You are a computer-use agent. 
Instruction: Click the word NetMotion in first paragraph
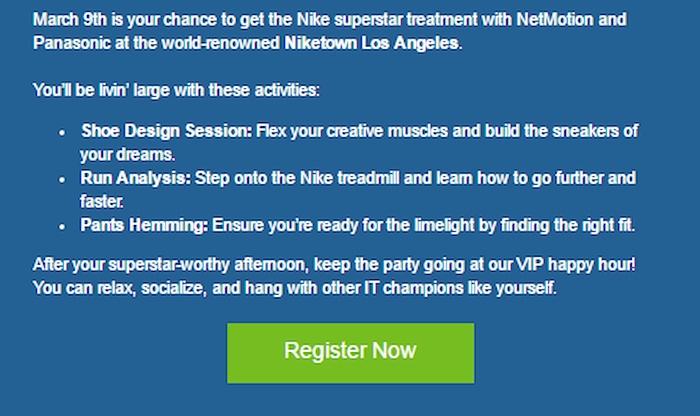click(x=555, y=19)
